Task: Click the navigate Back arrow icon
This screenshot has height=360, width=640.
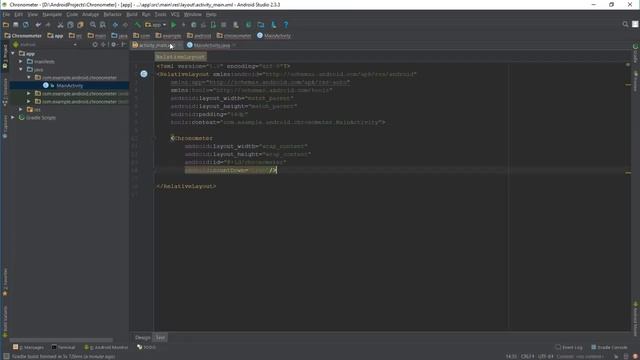Action: (115, 25)
